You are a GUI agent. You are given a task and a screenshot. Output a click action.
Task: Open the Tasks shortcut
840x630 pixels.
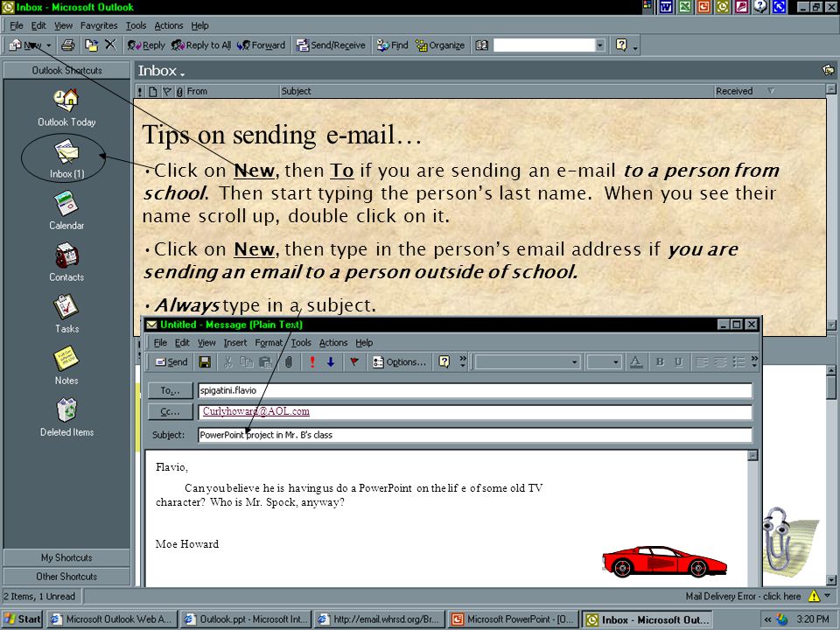pos(66,314)
